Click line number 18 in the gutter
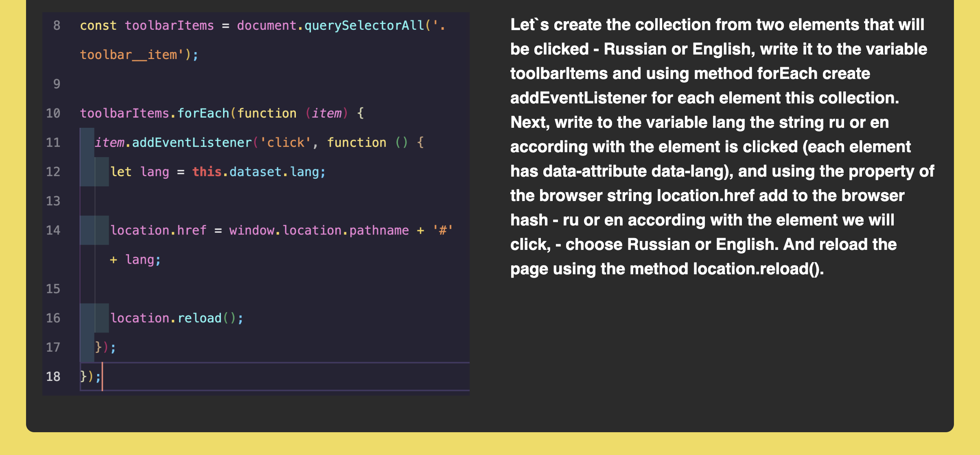 pyautogui.click(x=53, y=376)
